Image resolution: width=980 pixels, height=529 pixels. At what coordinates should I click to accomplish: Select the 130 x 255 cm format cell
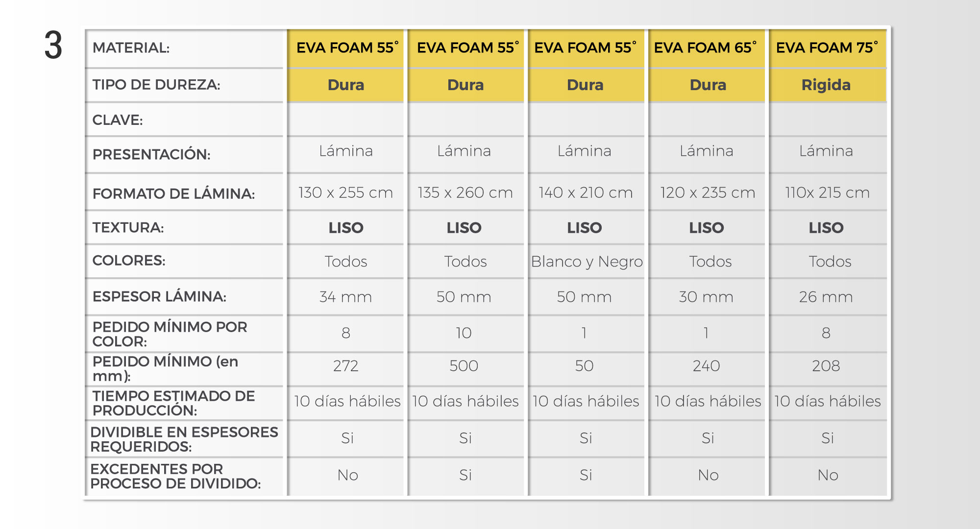345,192
